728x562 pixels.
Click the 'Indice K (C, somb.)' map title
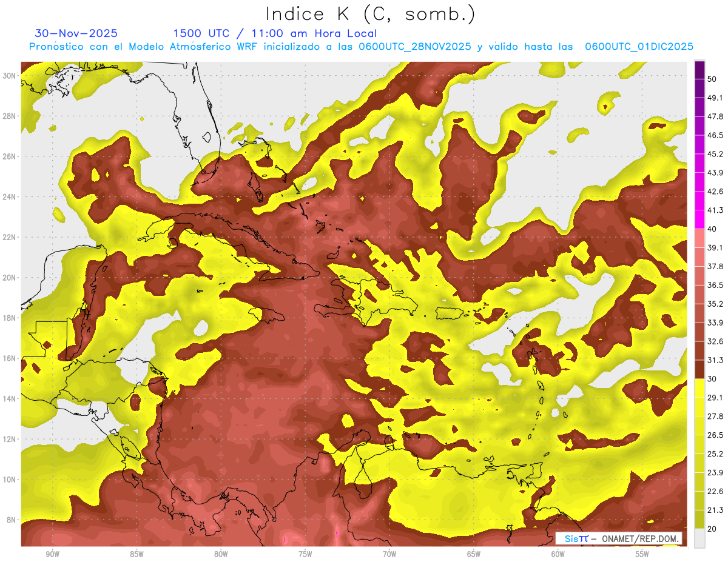[x=370, y=14]
